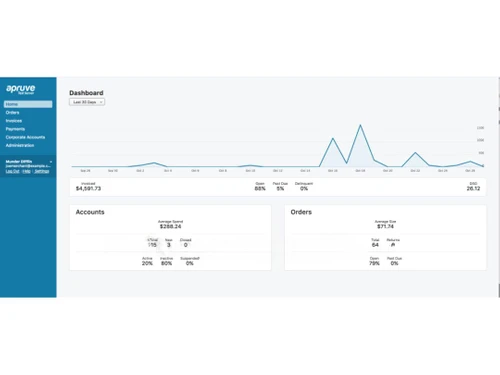
Task: Click the Average Size $71.74 value
Action: point(385,226)
